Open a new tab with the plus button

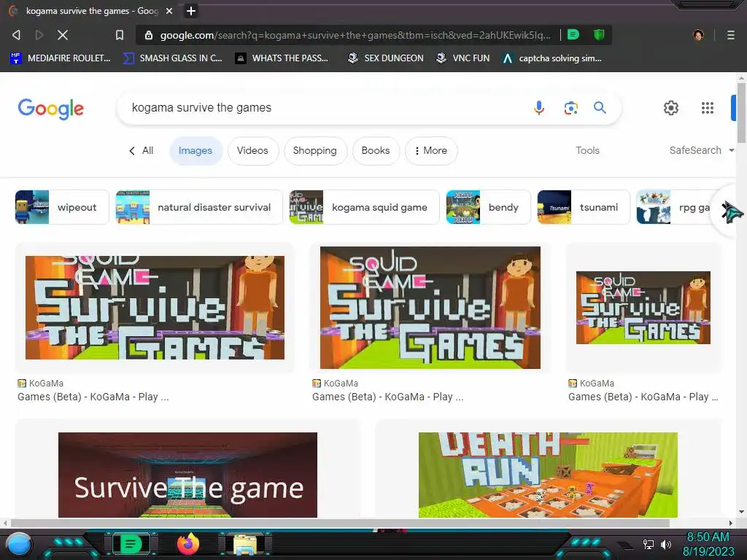tap(190, 10)
